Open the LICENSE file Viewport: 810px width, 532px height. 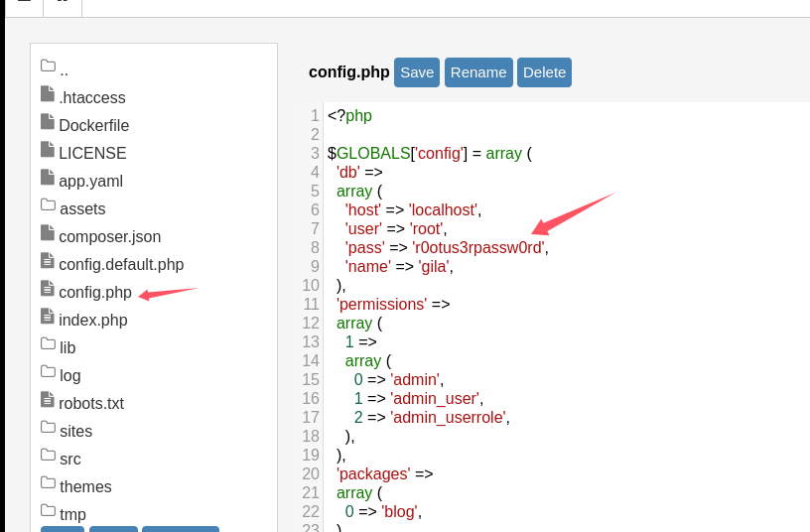(x=92, y=154)
